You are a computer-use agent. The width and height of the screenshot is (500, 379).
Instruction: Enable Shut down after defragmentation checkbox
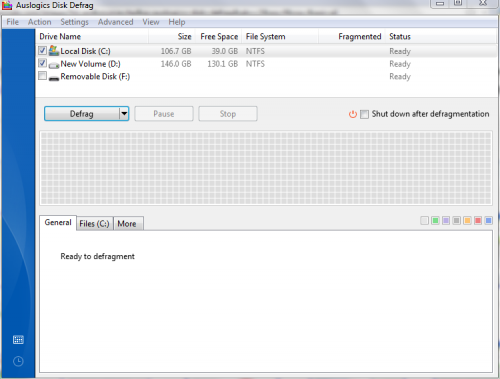[364, 114]
